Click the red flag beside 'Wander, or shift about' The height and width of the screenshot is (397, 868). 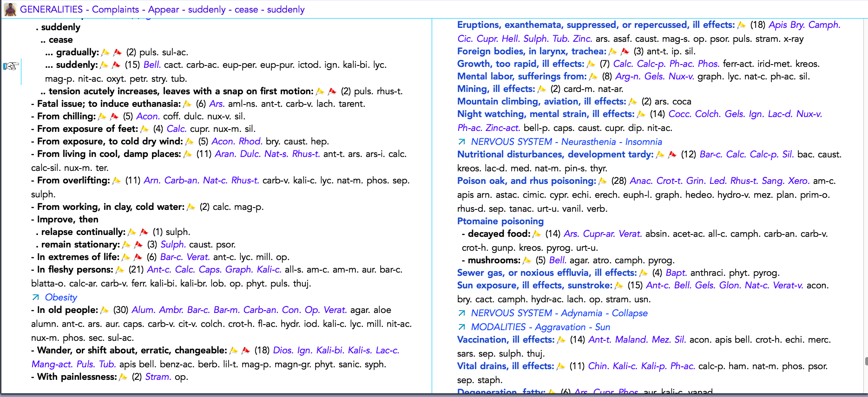(246, 350)
